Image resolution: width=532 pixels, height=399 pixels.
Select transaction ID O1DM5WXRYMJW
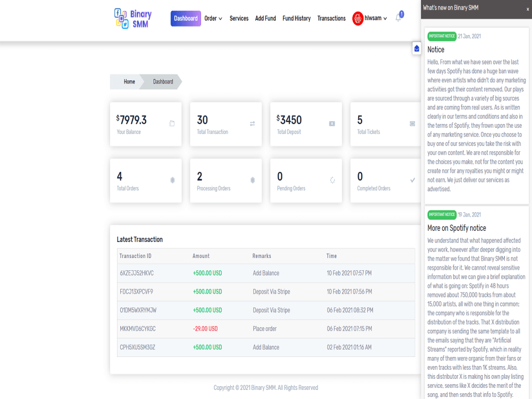(x=138, y=310)
